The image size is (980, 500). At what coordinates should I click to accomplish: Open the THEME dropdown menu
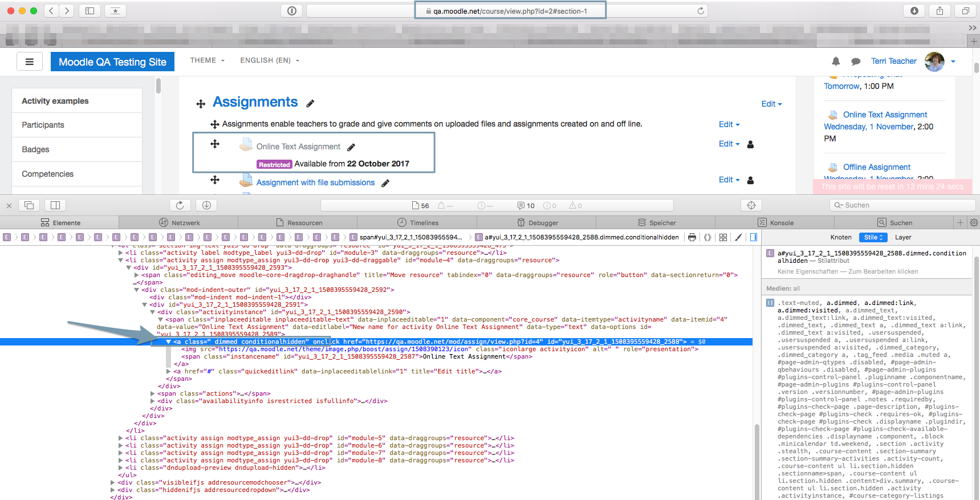(x=208, y=60)
